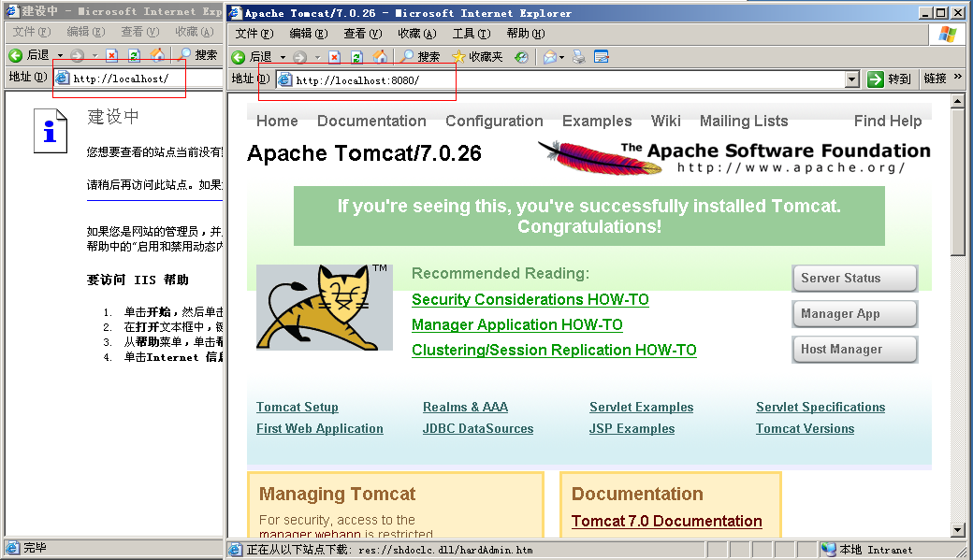Click the Print icon in toolbar
This screenshot has height=560, width=973.
coord(579,57)
